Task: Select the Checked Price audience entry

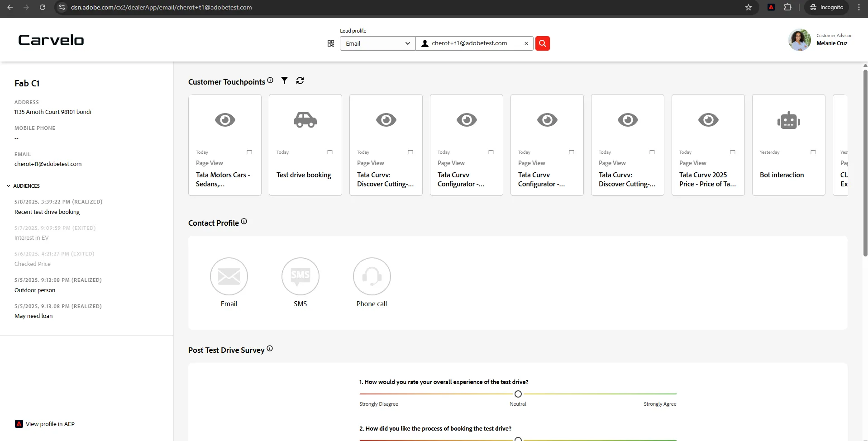Action: [x=33, y=264]
